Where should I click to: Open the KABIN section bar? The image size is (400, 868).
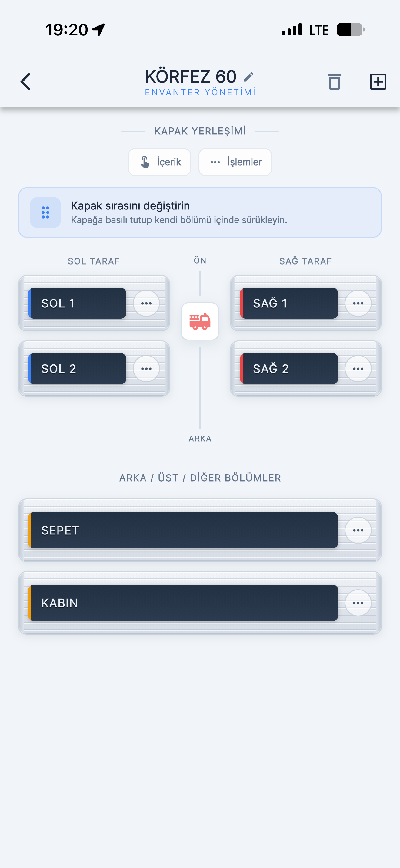[x=183, y=603]
